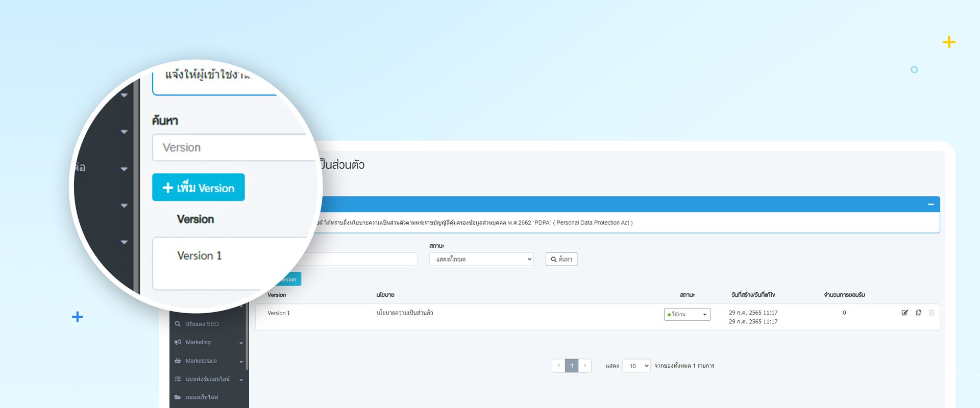Go to pagination page 1
The width and height of the screenshot is (980, 408).
tap(572, 366)
